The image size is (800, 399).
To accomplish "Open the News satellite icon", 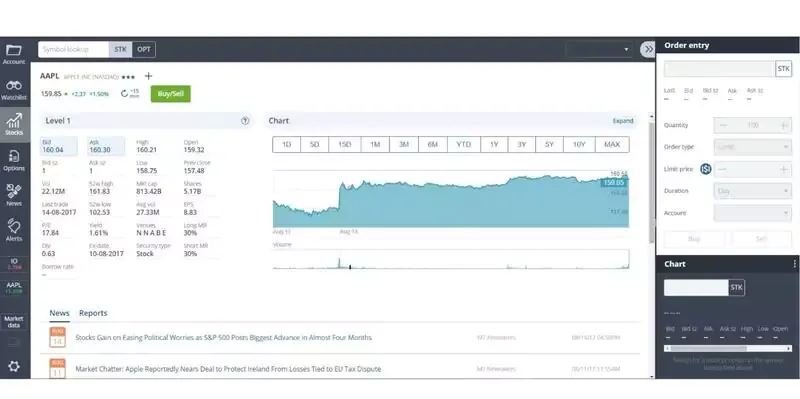I will (14, 195).
